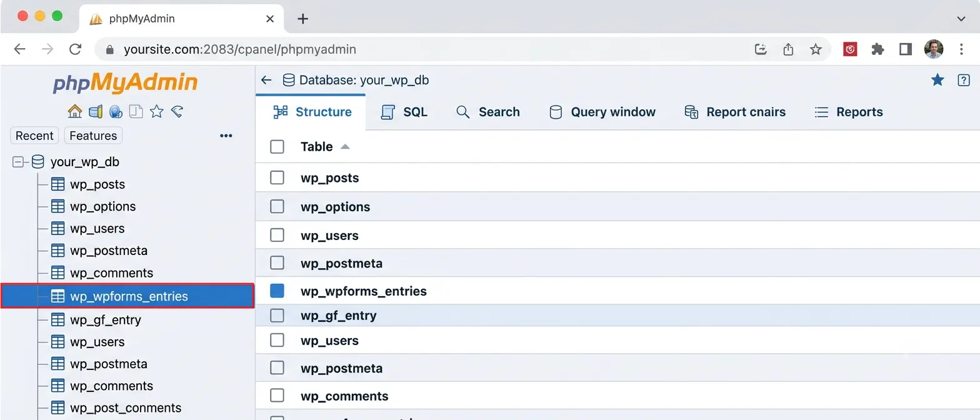The height and width of the screenshot is (420, 980).
Task: Switch to the Structure tab
Action: click(312, 112)
